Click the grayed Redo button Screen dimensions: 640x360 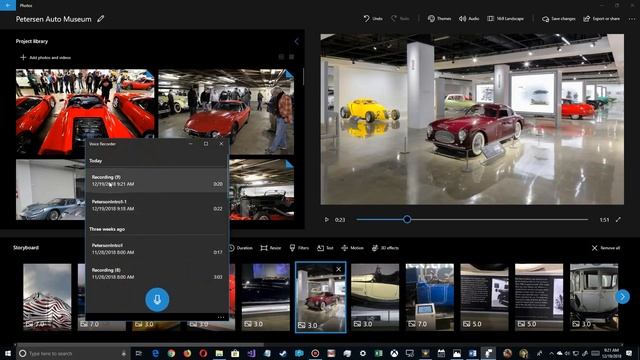(x=400, y=19)
